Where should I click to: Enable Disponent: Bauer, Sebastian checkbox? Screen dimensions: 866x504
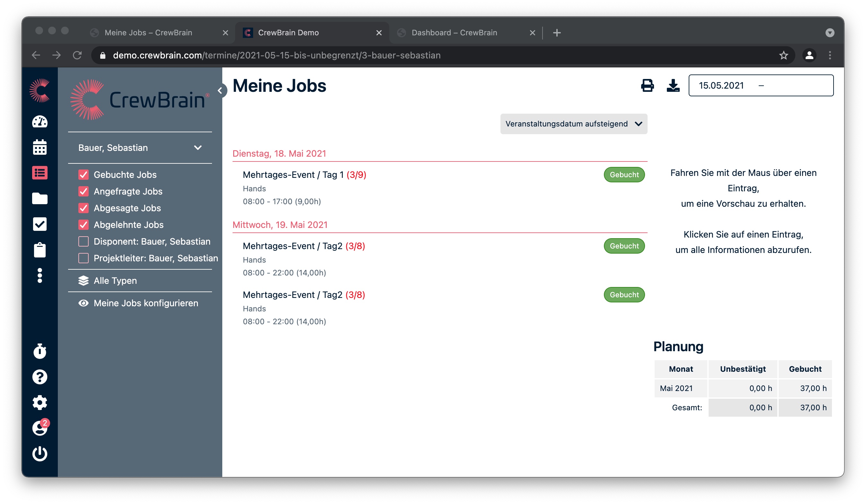point(84,241)
